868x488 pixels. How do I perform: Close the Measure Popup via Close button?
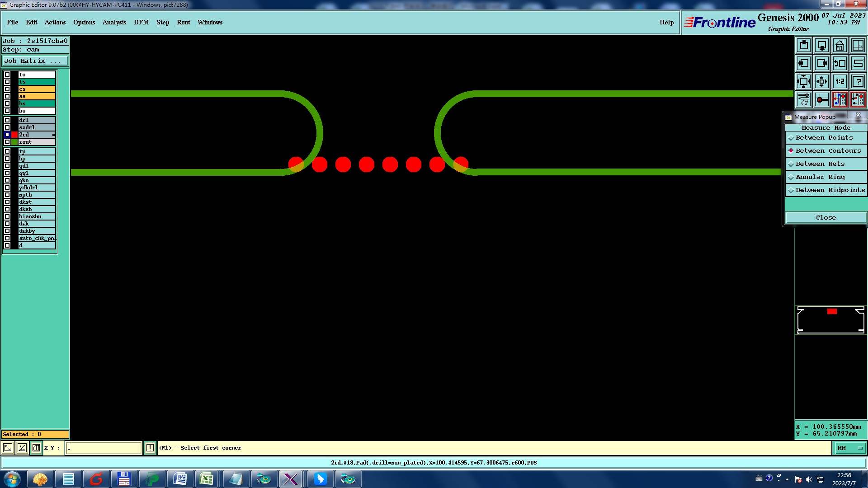click(826, 218)
